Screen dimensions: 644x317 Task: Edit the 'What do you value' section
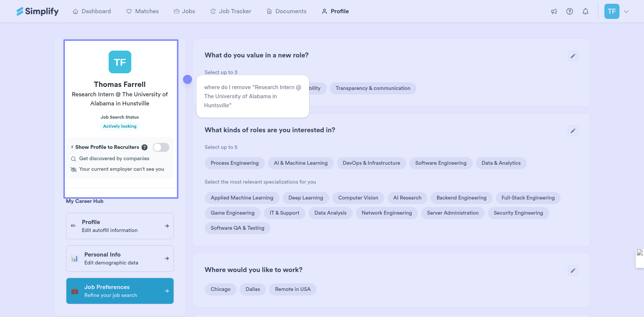pos(573,56)
